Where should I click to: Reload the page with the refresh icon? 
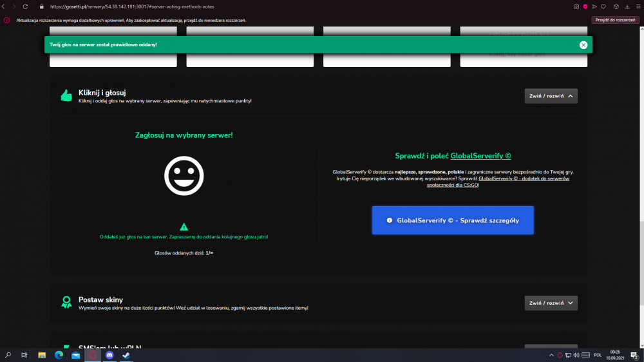click(x=25, y=6)
